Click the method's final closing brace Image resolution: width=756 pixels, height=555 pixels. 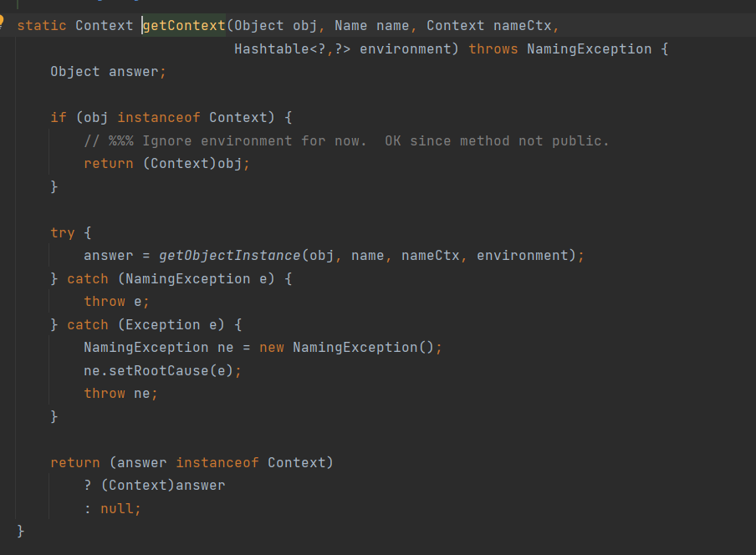click(21, 531)
